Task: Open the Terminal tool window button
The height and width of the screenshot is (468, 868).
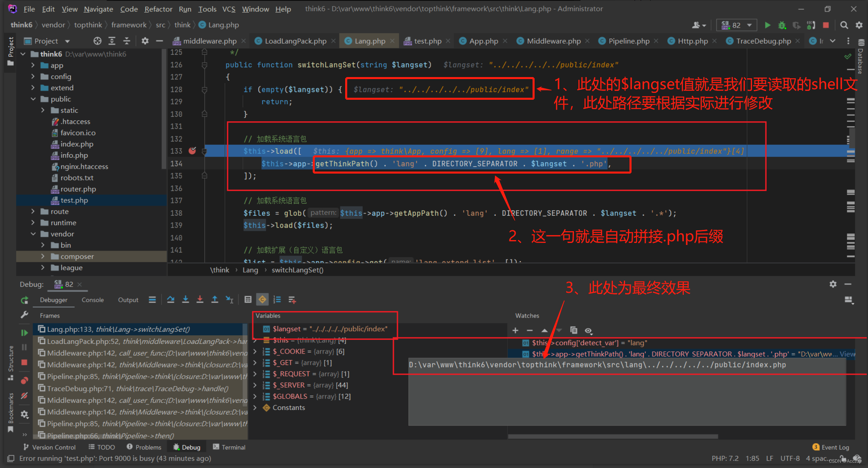Action: coord(229,447)
